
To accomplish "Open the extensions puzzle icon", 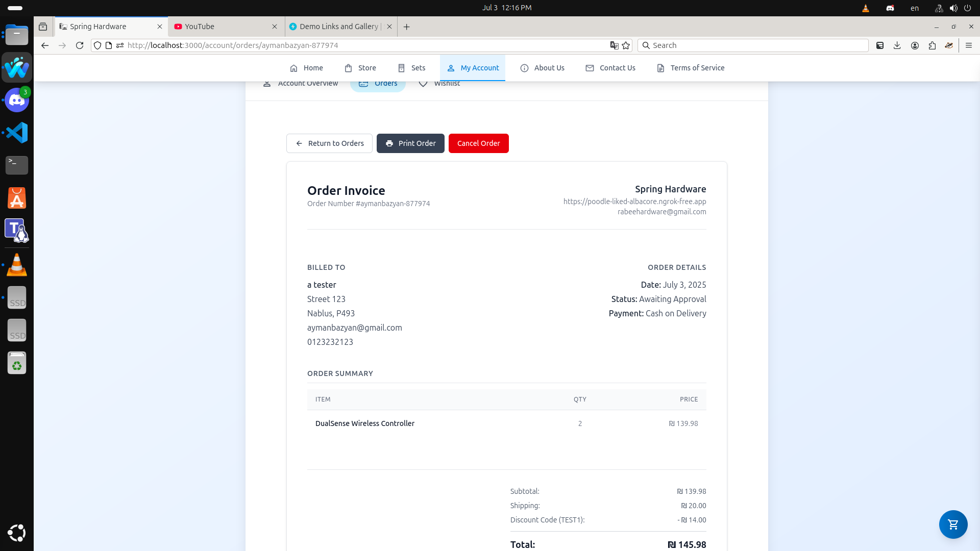I will click(x=932, y=45).
